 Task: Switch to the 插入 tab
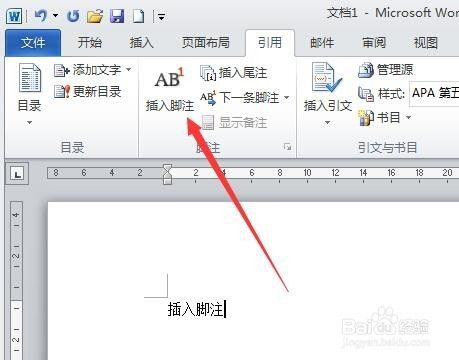coord(141,43)
